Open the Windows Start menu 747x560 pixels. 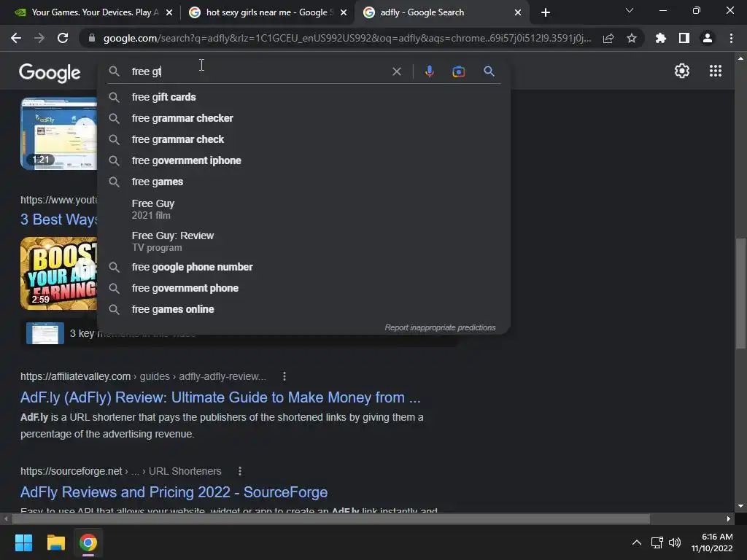tap(23, 542)
